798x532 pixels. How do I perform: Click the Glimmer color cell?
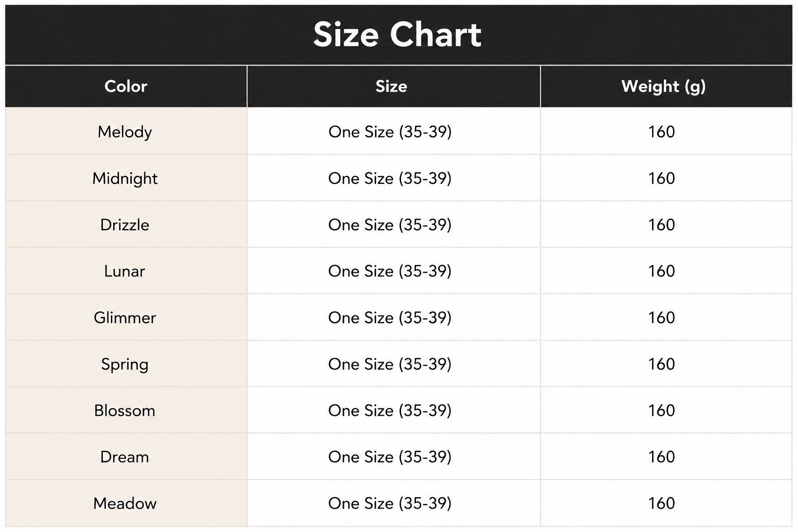click(126, 317)
